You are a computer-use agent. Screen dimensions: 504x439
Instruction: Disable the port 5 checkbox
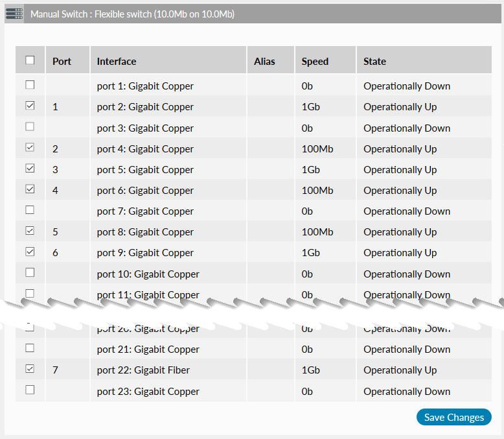tap(30, 169)
